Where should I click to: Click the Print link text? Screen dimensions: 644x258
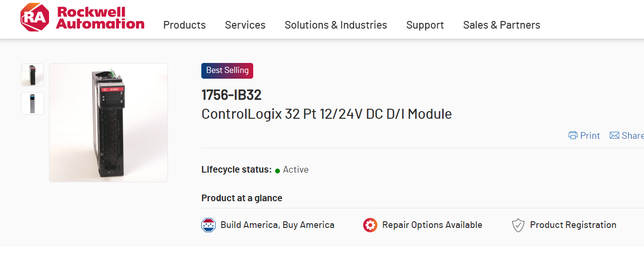coord(590,135)
